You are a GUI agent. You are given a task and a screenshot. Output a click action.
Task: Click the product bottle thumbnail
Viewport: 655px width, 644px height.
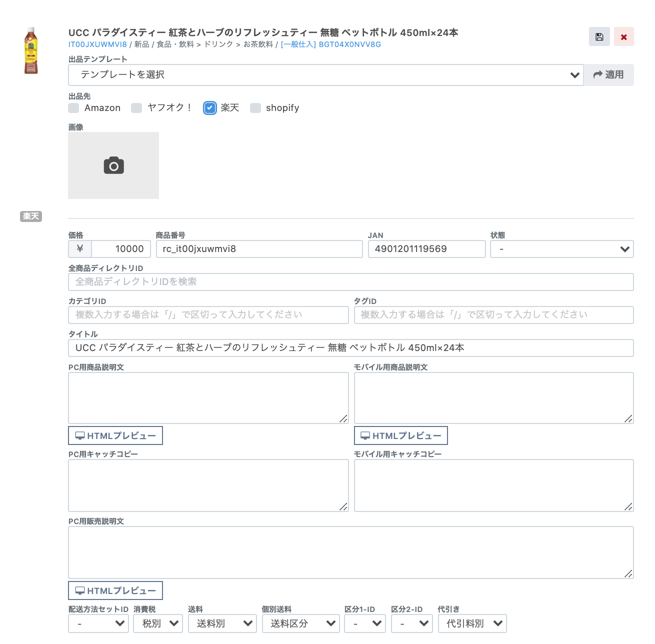(x=31, y=50)
